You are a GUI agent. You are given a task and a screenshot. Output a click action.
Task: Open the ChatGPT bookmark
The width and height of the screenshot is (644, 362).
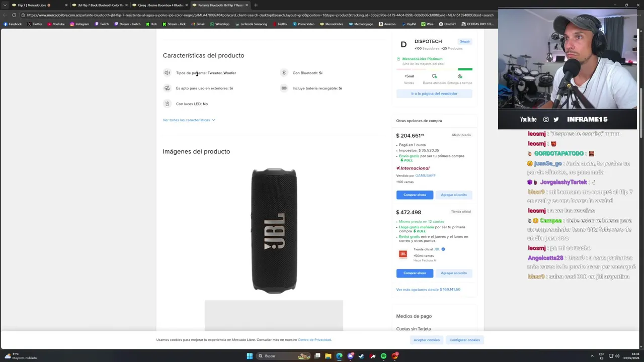(447, 24)
